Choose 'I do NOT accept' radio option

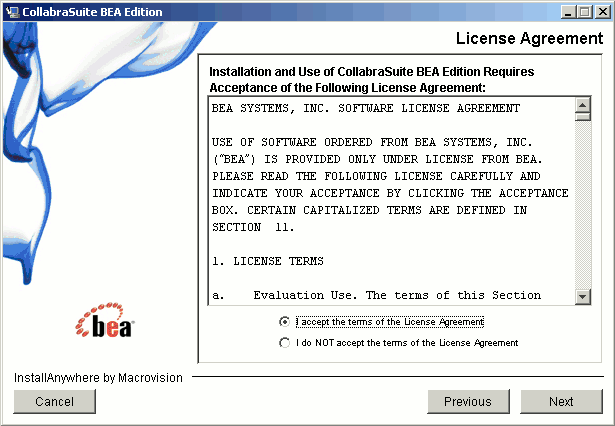[284, 343]
